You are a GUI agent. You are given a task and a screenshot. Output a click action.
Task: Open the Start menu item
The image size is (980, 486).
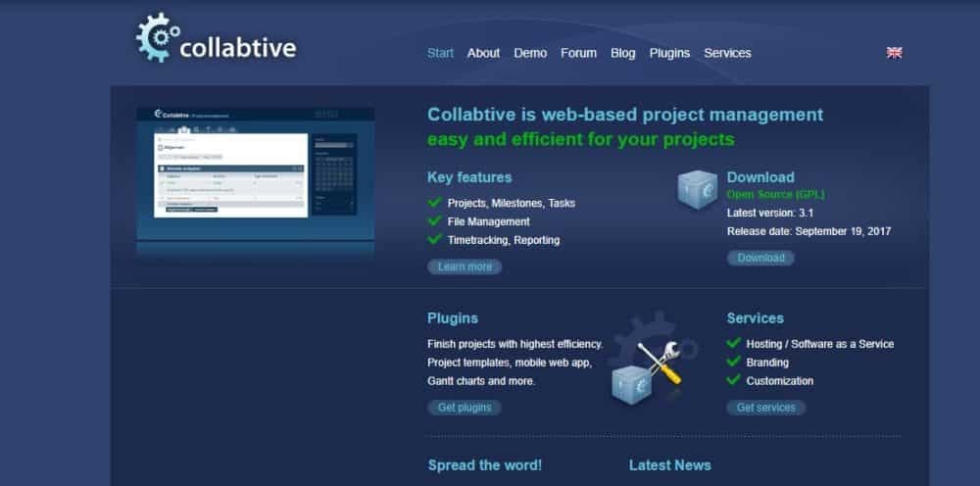pos(440,53)
